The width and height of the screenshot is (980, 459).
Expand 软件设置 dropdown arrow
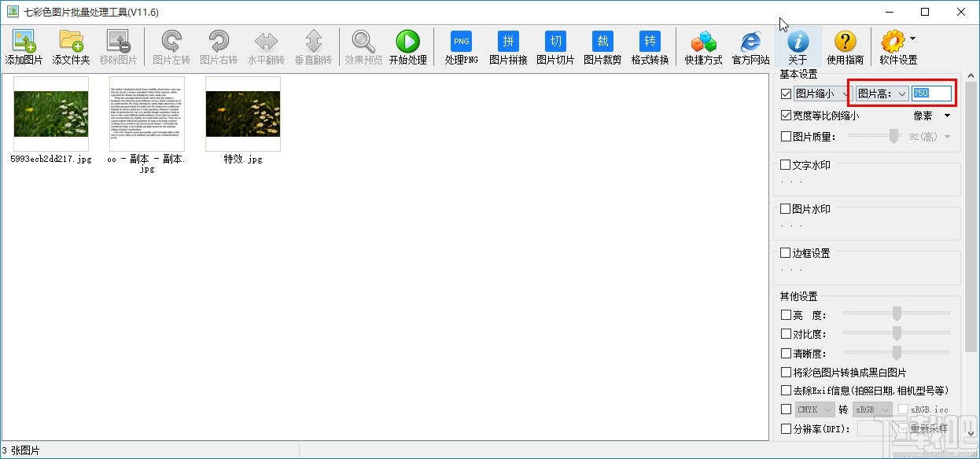pyautogui.click(x=912, y=39)
